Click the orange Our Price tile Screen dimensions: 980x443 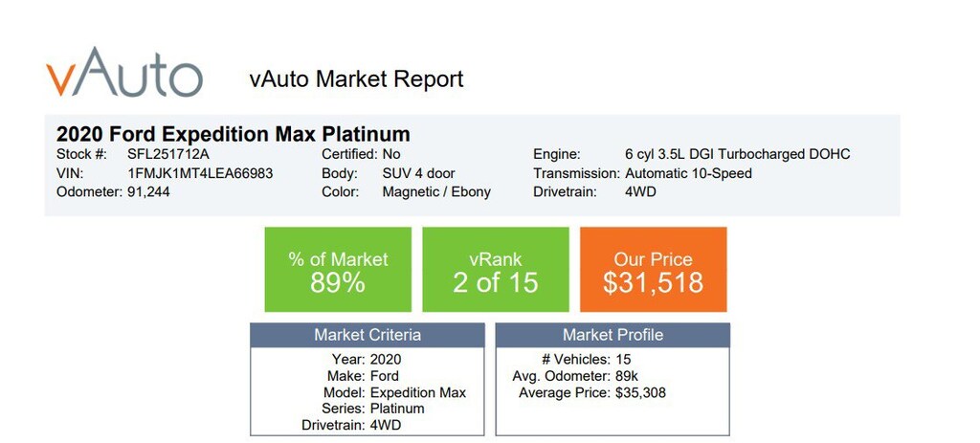coord(653,271)
